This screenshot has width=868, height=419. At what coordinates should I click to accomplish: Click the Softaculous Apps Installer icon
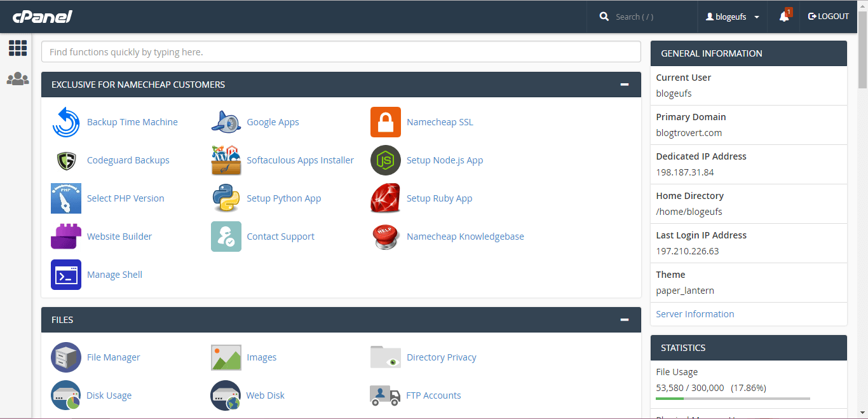[x=226, y=160]
